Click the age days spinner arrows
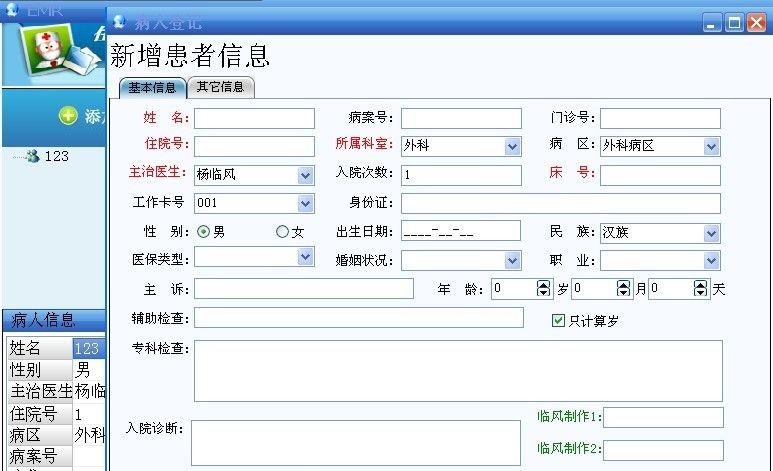 pyautogui.click(x=701, y=288)
